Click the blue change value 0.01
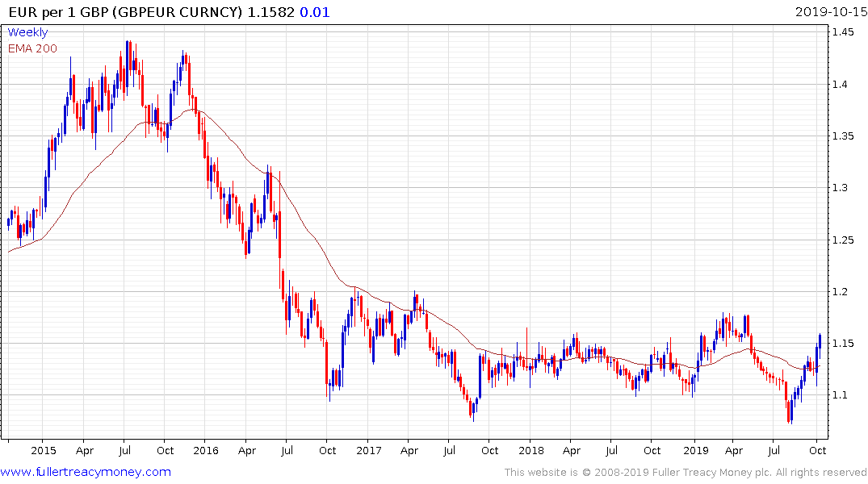 click(314, 12)
